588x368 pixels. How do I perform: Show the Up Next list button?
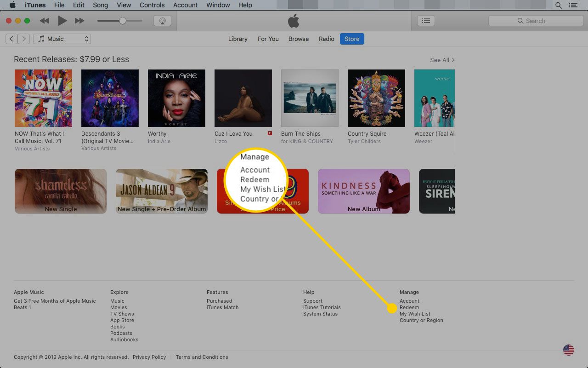(x=426, y=21)
